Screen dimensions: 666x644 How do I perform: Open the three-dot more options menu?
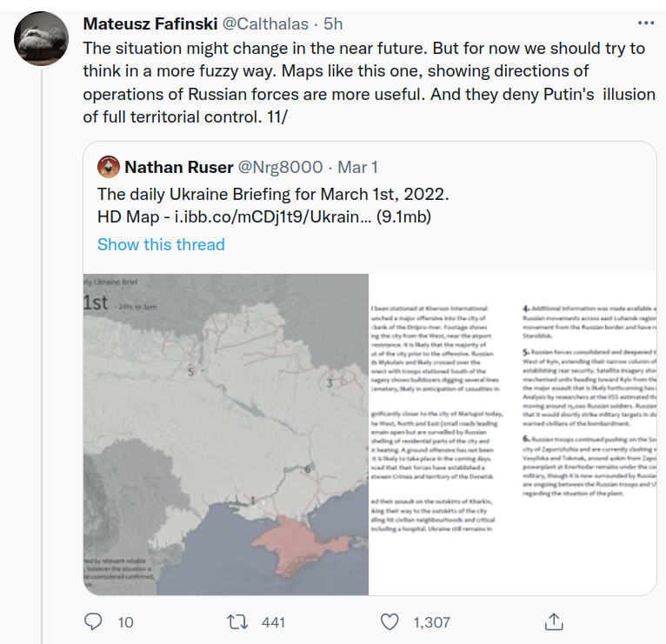[x=646, y=22]
